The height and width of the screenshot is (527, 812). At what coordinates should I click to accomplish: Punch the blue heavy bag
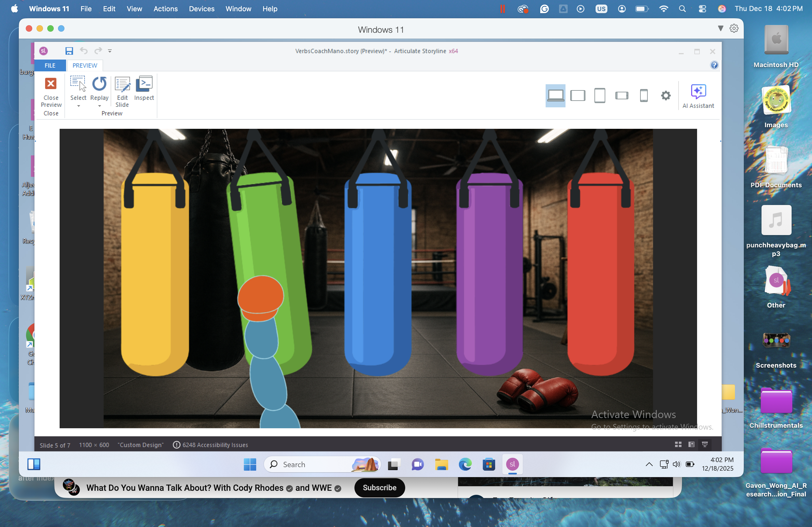378,273
